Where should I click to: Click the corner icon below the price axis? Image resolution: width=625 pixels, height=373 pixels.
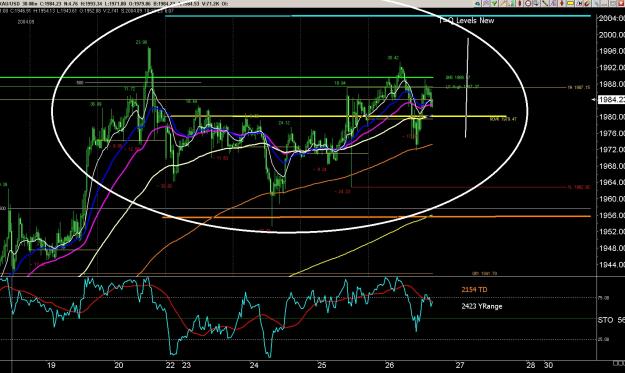point(619,363)
